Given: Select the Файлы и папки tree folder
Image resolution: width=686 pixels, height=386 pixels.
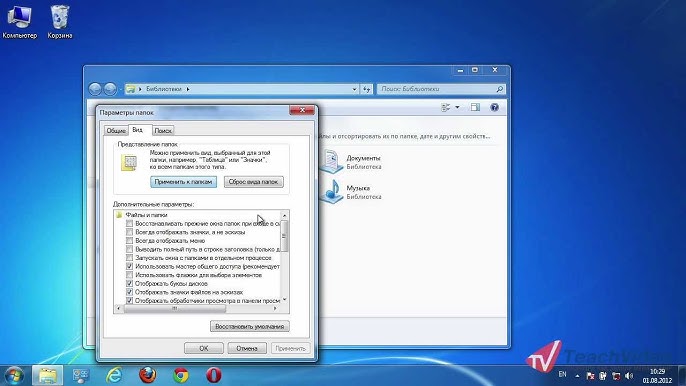Looking at the screenshot, I should 142,215.
